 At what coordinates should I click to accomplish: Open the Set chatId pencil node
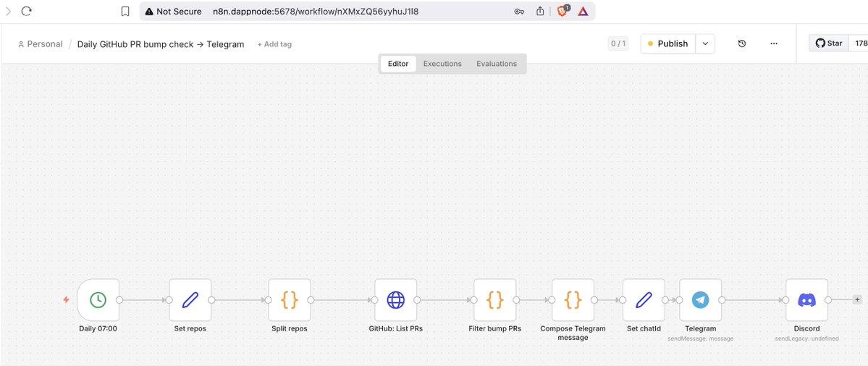point(644,300)
